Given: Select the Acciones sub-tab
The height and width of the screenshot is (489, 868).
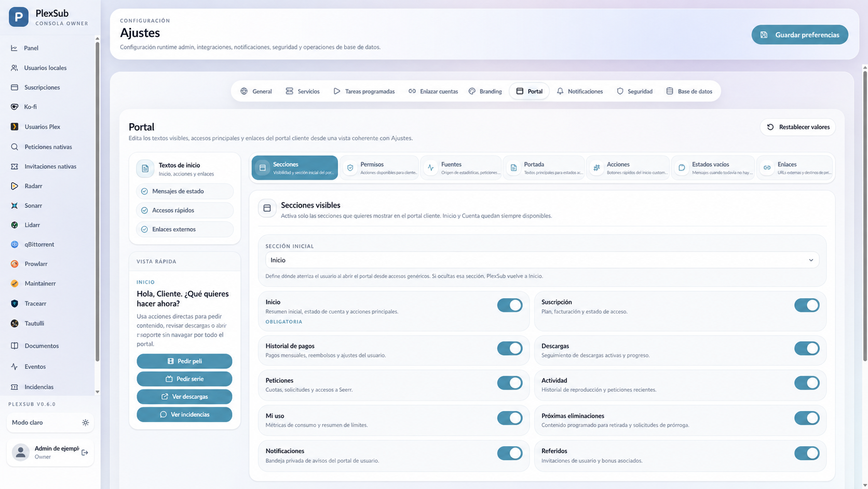Looking at the screenshot, I should 628,168.
